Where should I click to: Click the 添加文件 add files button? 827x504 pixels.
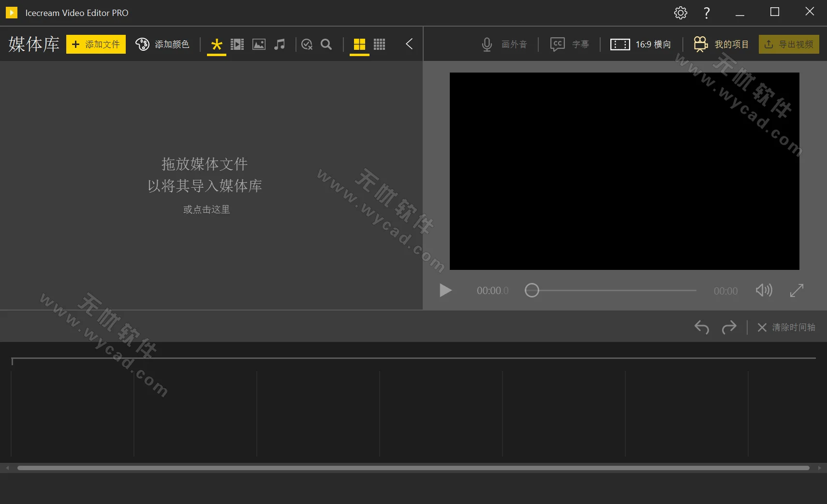(x=95, y=44)
